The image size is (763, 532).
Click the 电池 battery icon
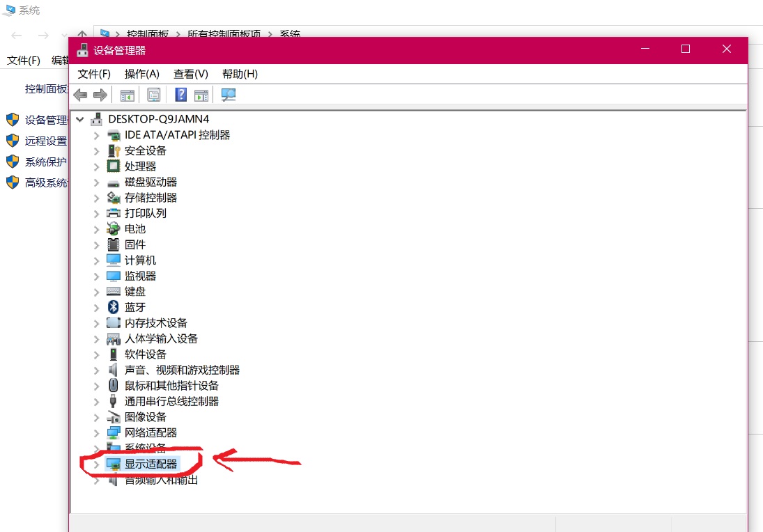(114, 228)
